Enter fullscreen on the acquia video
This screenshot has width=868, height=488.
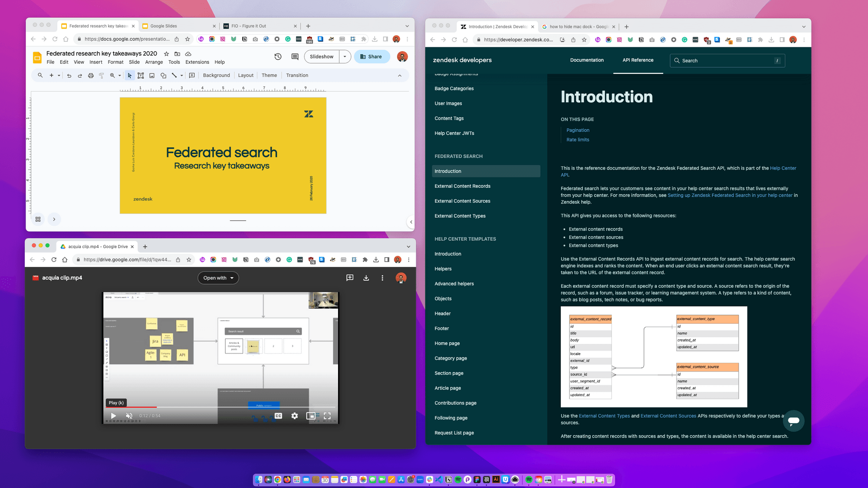point(327,416)
